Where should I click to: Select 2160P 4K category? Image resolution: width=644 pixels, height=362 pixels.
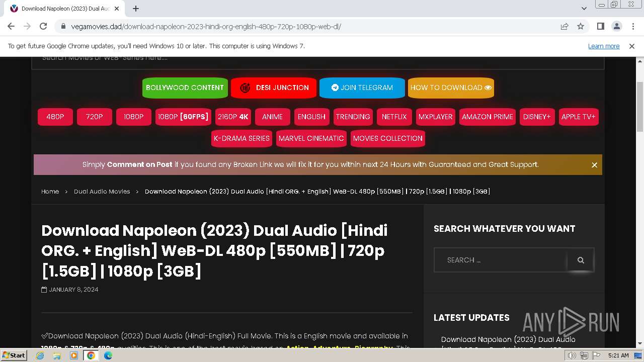233,117
